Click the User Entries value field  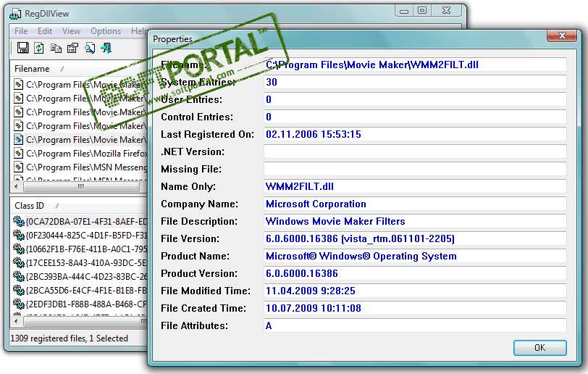(x=415, y=99)
